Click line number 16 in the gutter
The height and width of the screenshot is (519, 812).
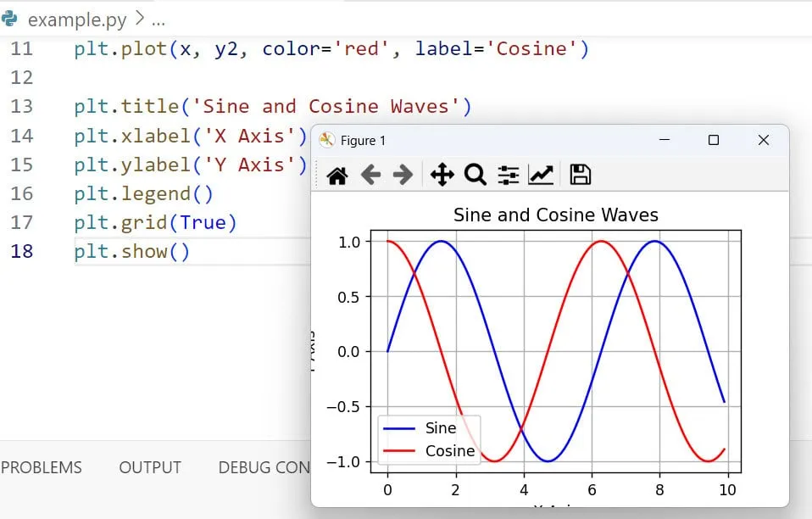(22, 194)
